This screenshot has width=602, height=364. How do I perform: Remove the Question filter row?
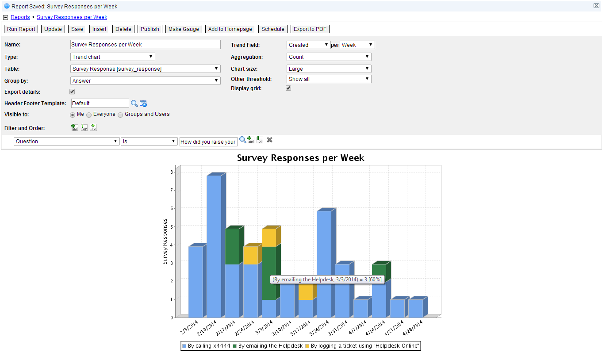pyautogui.click(x=269, y=140)
